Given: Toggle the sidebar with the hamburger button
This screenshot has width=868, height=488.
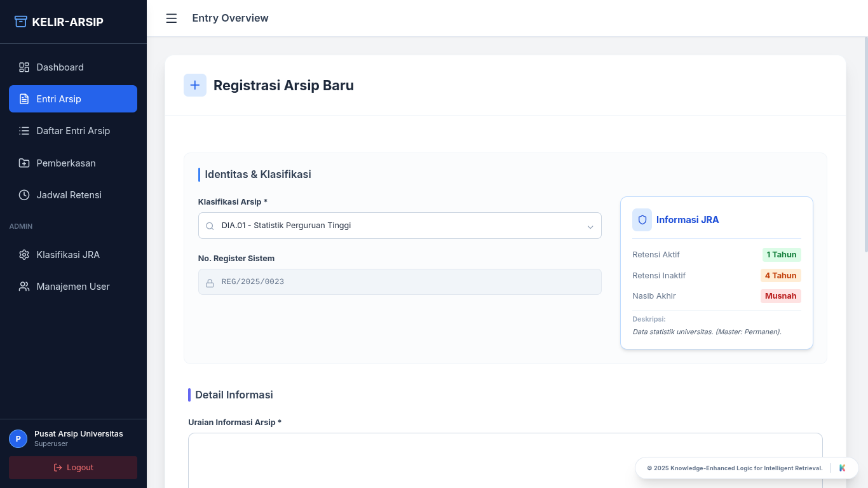Looking at the screenshot, I should click(172, 18).
